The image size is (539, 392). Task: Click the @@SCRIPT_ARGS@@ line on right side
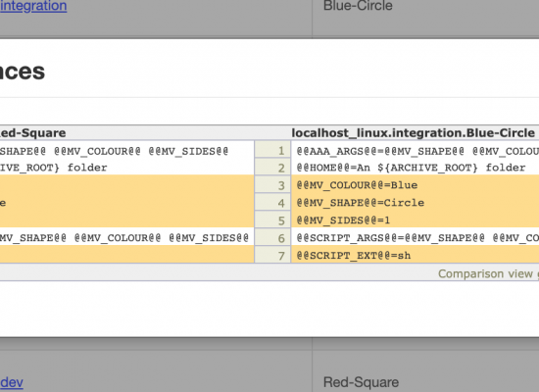[417, 237]
